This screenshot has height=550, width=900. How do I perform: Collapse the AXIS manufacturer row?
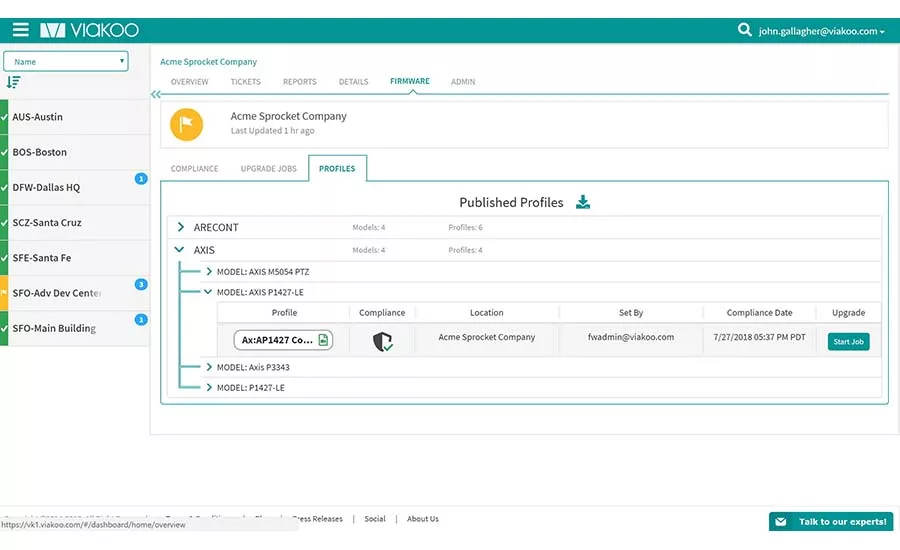(180, 250)
